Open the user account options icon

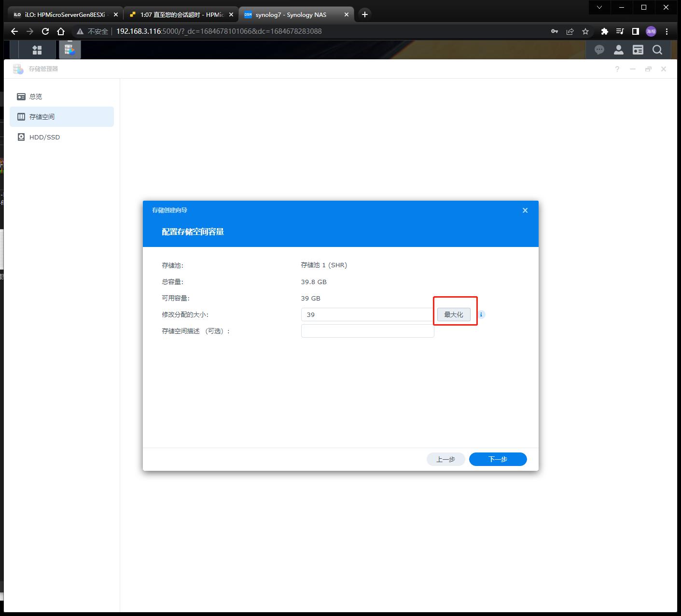point(619,50)
